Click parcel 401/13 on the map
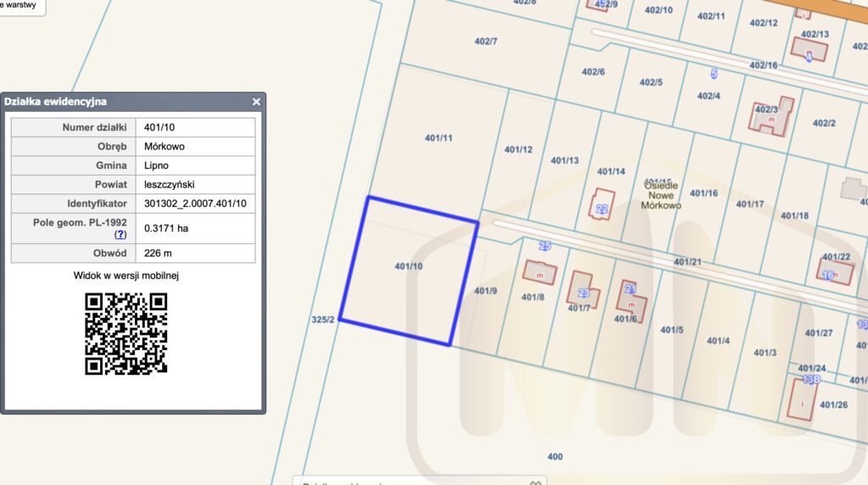This screenshot has height=485, width=868. click(x=565, y=160)
